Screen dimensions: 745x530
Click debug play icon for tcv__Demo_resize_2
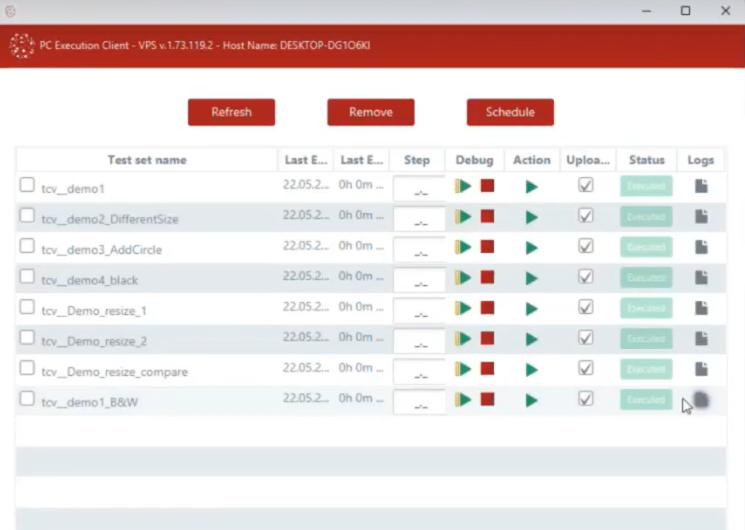coord(463,338)
